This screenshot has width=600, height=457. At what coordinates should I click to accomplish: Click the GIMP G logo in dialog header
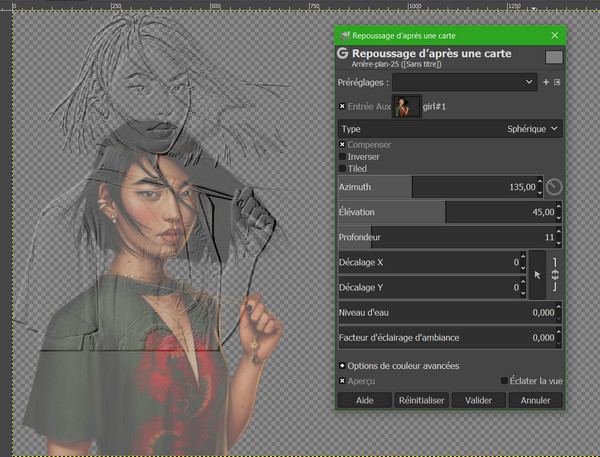pyautogui.click(x=342, y=53)
